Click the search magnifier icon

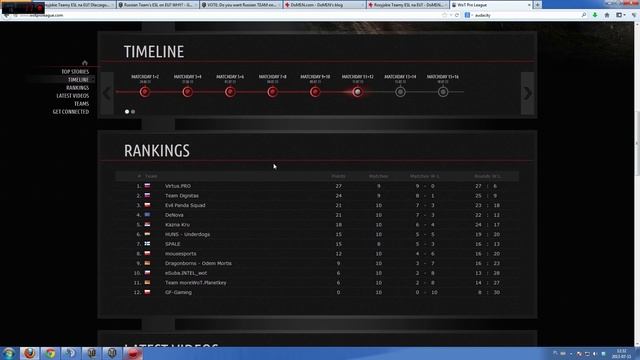click(584, 15)
